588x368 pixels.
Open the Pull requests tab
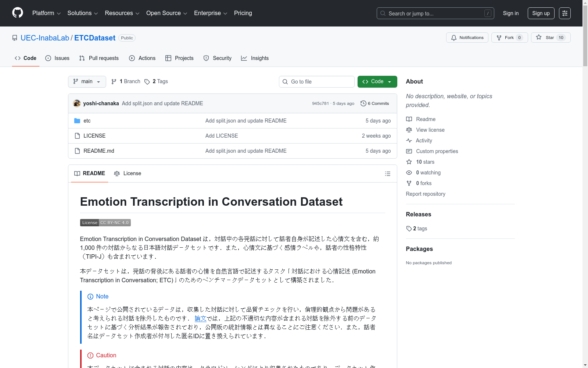tap(99, 58)
